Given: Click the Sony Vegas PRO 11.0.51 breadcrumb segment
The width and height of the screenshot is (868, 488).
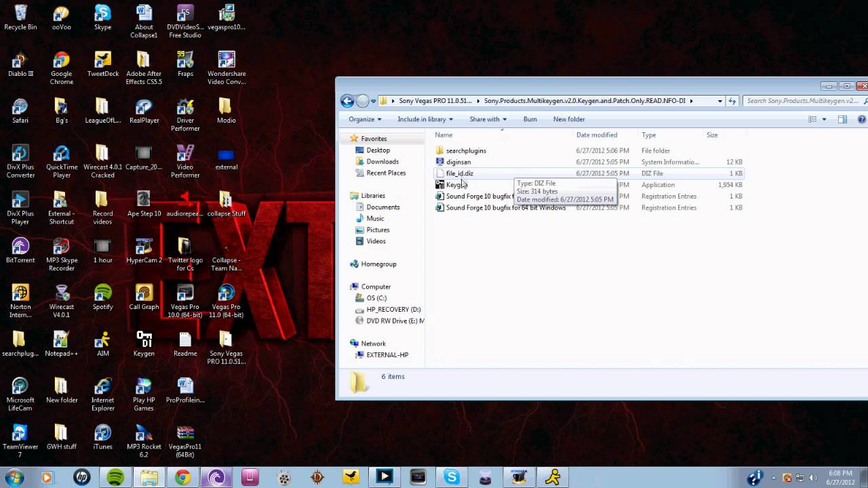Looking at the screenshot, I should point(435,101).
